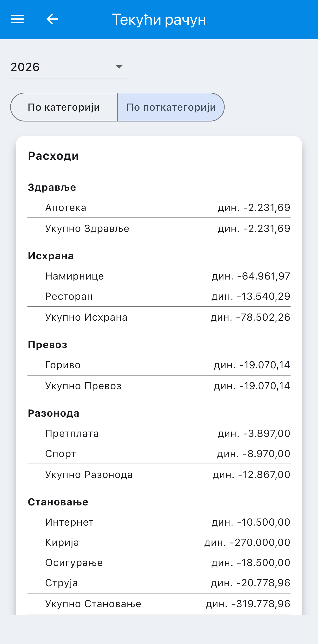
Task: Click the Здравље category header
Action: (x=52, y=187)
